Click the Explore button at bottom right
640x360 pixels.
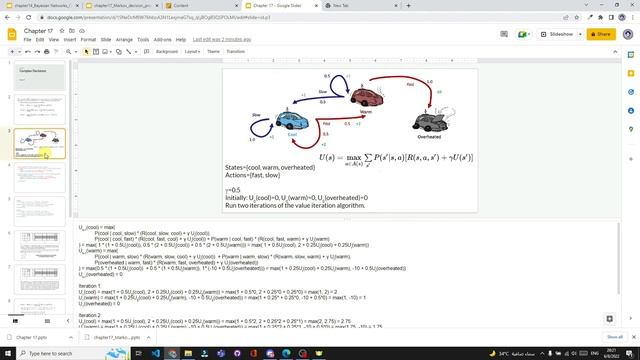[x=609, y=319]
